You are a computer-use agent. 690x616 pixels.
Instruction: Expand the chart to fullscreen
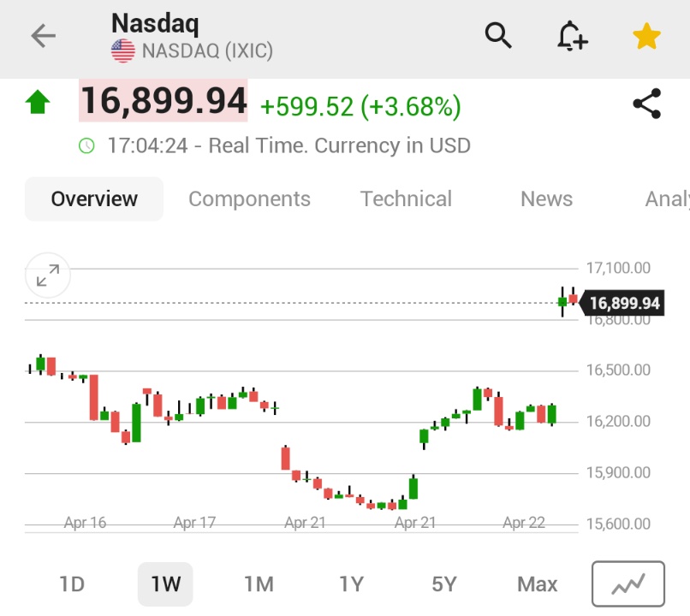pyautogui.click(x=48, y=275)
